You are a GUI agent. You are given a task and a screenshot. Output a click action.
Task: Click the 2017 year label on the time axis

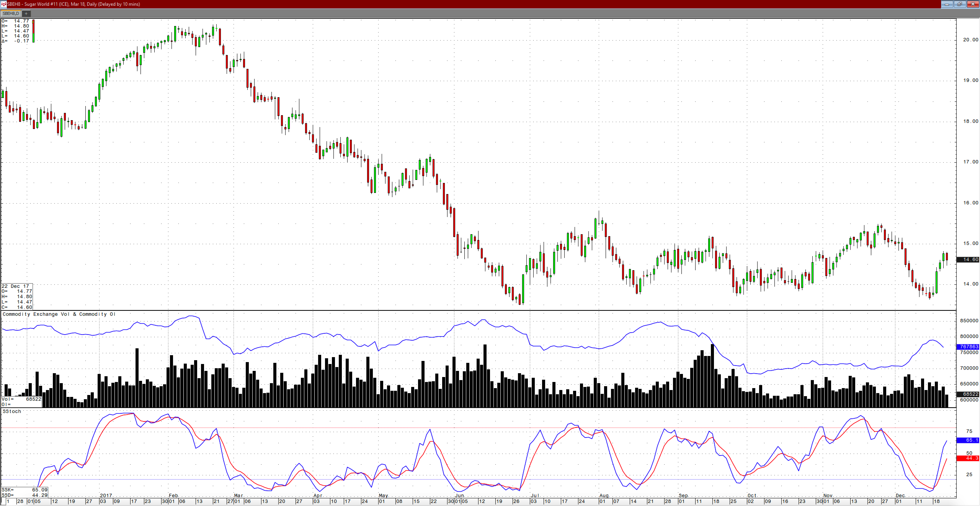pyautogui.click(x=106, y=496)
